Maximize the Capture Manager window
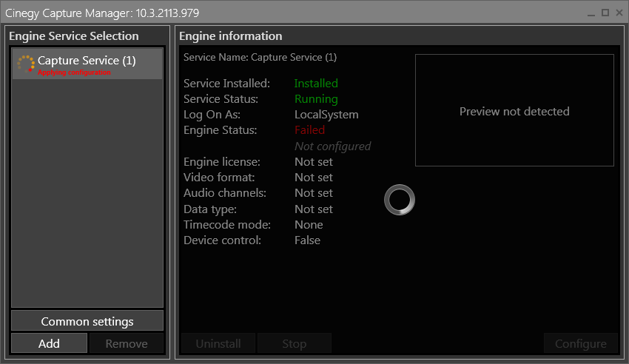 pyautogui.click(x=605, y=13)
